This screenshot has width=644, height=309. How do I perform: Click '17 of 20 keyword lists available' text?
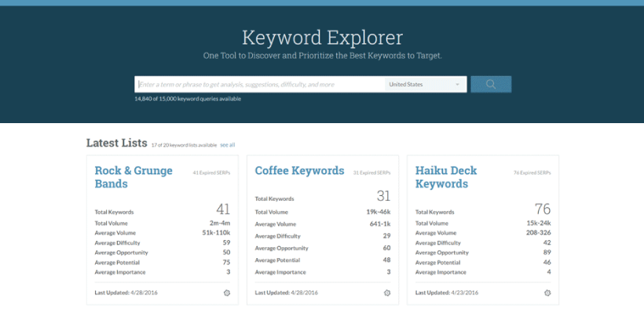tap(184, 145)
